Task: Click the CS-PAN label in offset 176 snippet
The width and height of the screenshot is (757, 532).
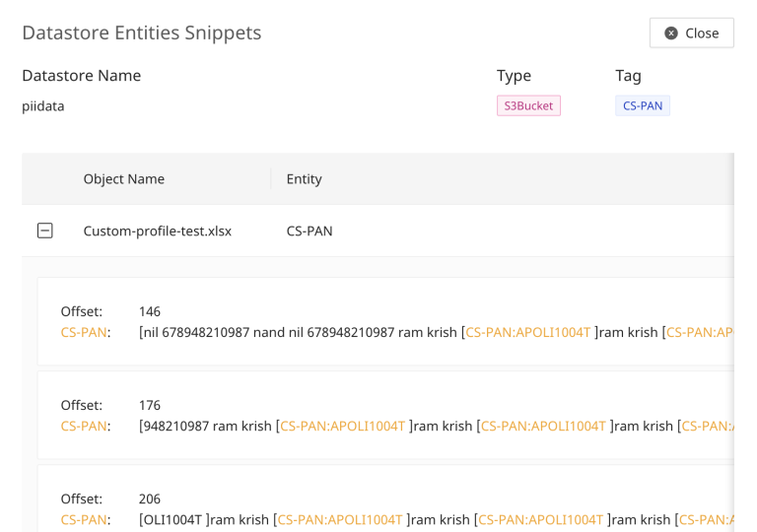Action: 85,426
